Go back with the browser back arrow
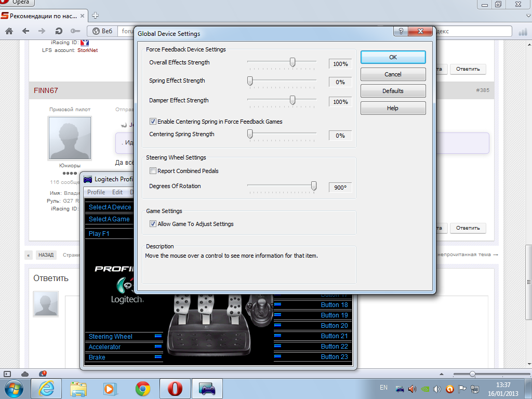Image resolution: width=532 pixels, height=399 pixels. pyautogui.click(x=25, y=31)
